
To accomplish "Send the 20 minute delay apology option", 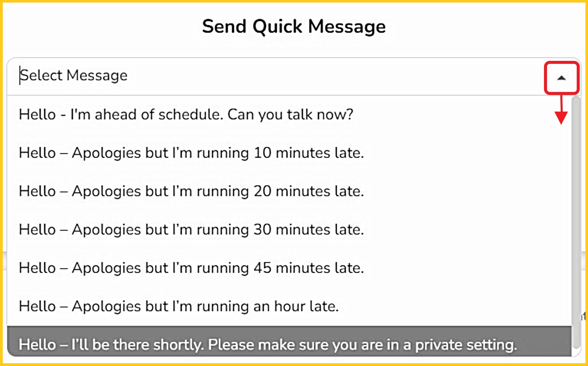I will (191, 191).
